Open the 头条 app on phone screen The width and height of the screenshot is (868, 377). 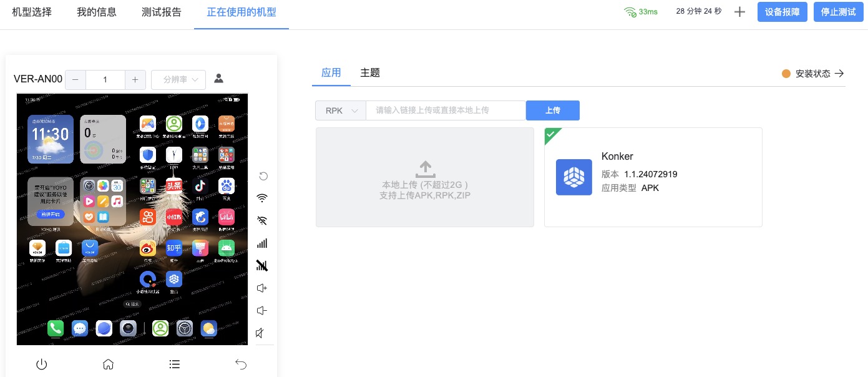coord(173,187)
